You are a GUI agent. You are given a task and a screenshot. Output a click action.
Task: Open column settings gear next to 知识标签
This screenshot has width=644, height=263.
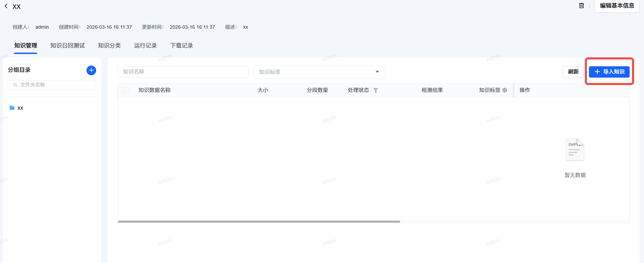coord(505,90)
